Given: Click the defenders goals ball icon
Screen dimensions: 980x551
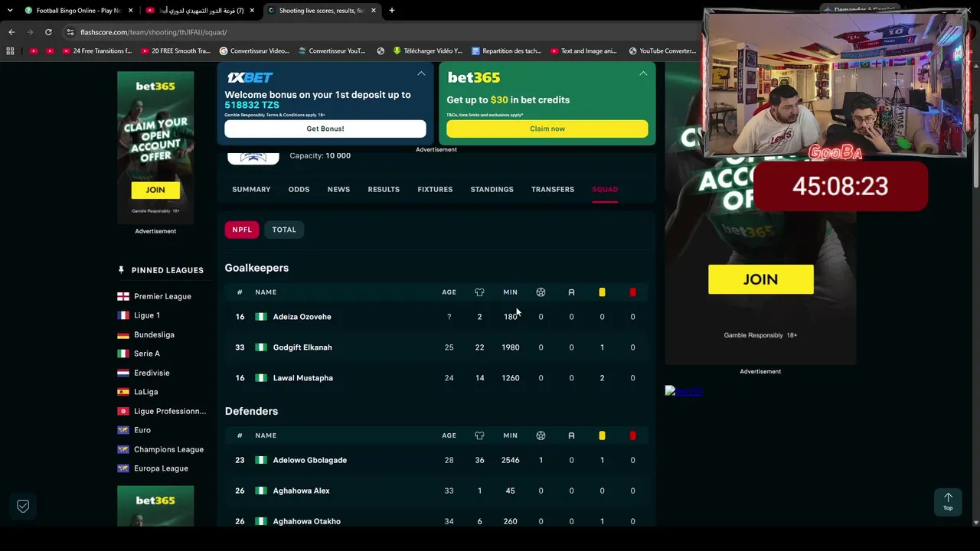Looking at the screenshot, I should pyautogui.click(x=541, y=435).
